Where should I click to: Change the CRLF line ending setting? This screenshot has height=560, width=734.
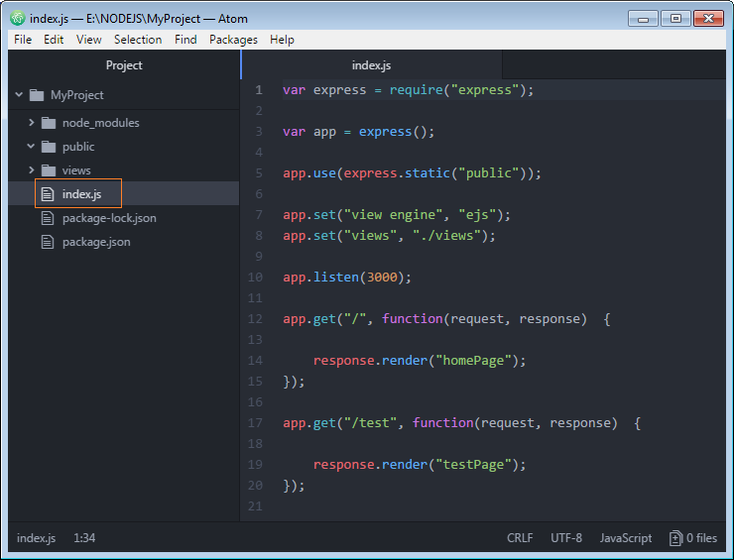(x=520, y=538)
